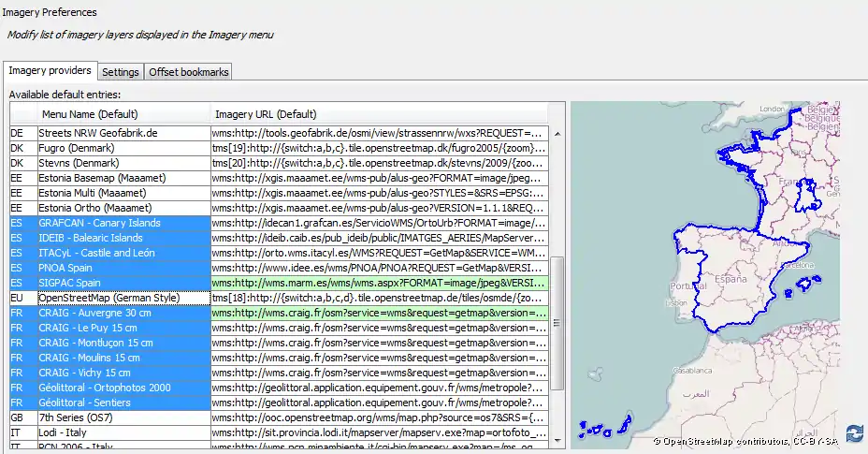Sort by the Menu Name (Default) column header

tap(89, 114)
